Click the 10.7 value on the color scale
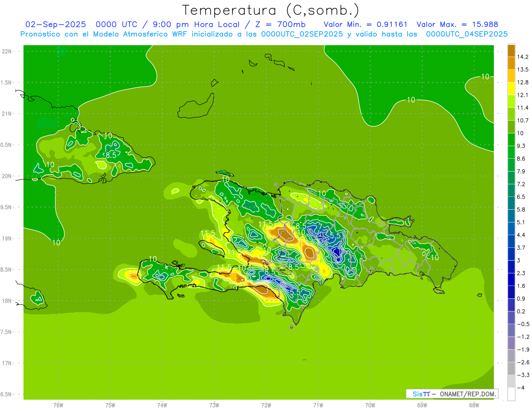Image resolution: width=532 pixels, height=411 pixels. [x=523, y=121]
